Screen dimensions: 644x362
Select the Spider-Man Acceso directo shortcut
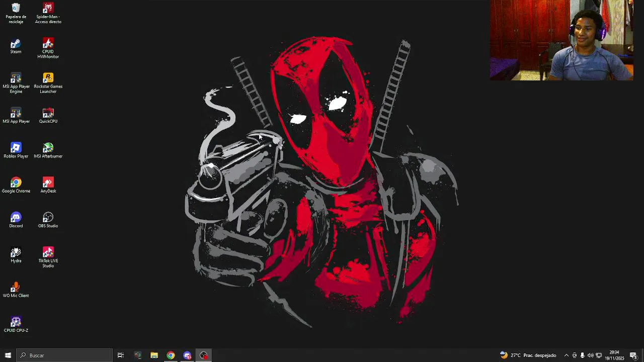48,13
